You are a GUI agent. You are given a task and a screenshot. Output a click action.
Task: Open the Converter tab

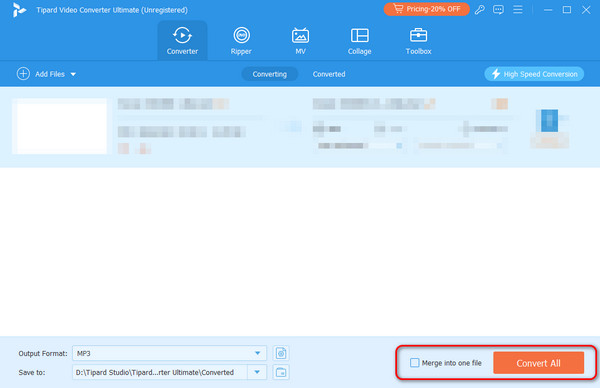pyautogui.click(x=182, y=41)
